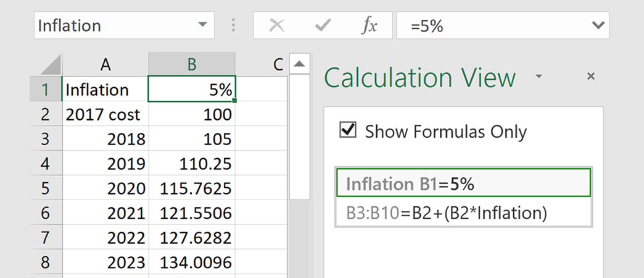Click the three-dot Name Box resize handle
The height and width of the screenshot is (278, 644).
(x=233, y=25)
